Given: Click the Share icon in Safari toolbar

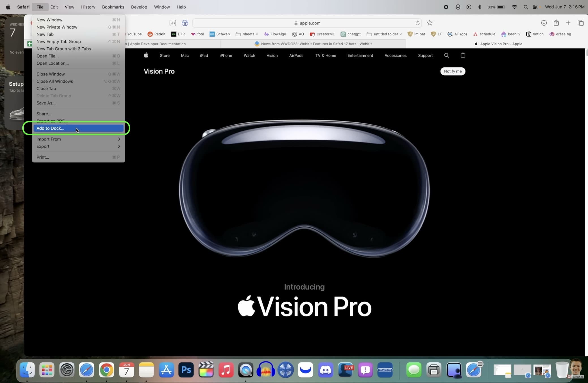Looking at the screenshot, I should point(556,23).
